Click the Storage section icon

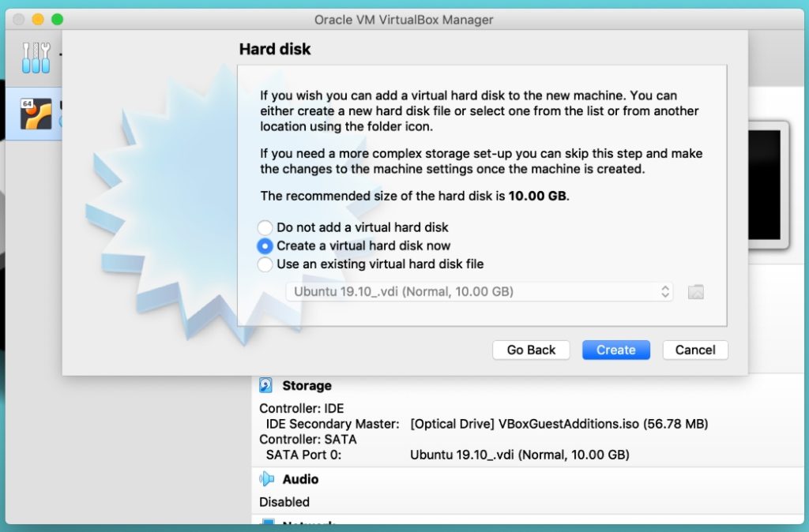265,385
